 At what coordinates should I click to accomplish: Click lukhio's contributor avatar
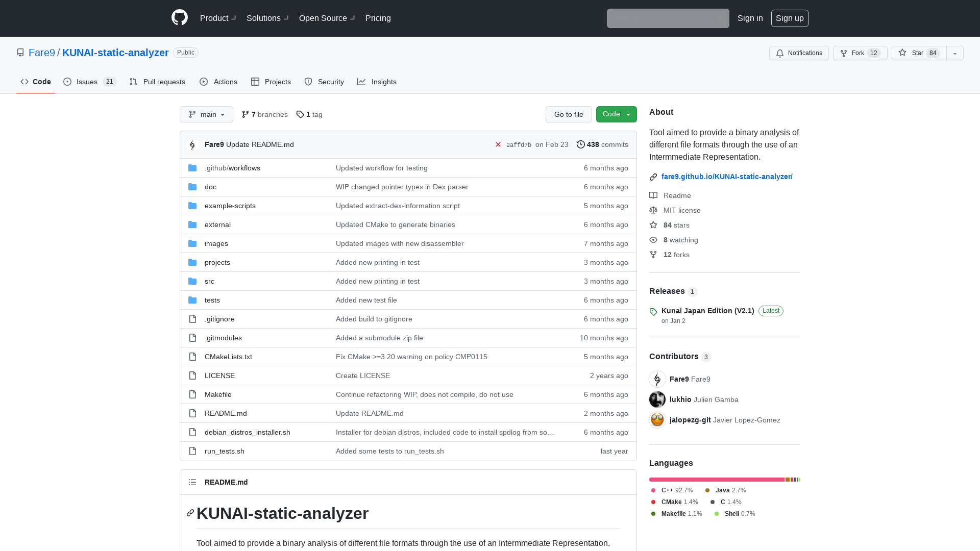[x=657, y=399]
